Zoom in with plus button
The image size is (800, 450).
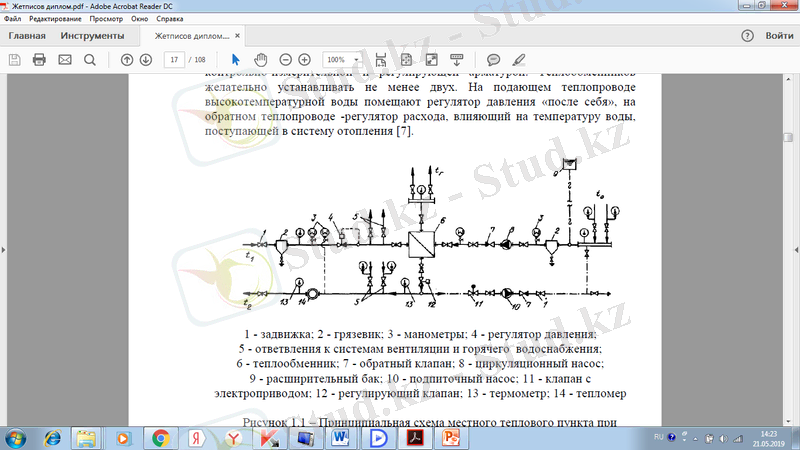pyautogui.click(x=305, y=60)
